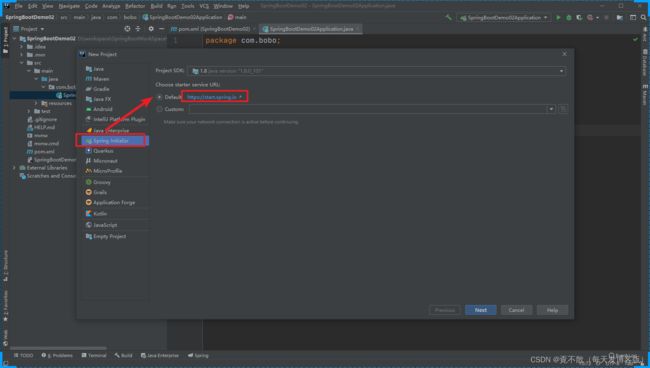Expand the .idea folder in the project tree
The width and height of the screenshot is (650, 368).
(22, 47)
